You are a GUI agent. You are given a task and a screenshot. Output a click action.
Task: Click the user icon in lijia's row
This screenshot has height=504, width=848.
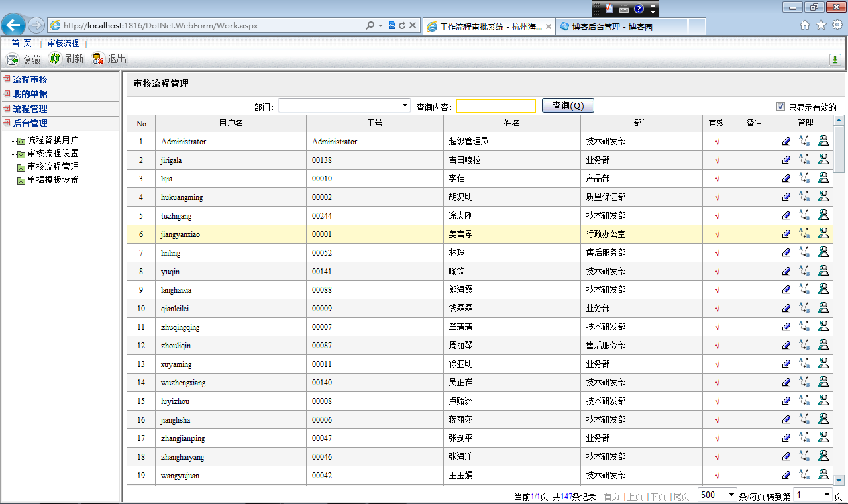[823, 177]
